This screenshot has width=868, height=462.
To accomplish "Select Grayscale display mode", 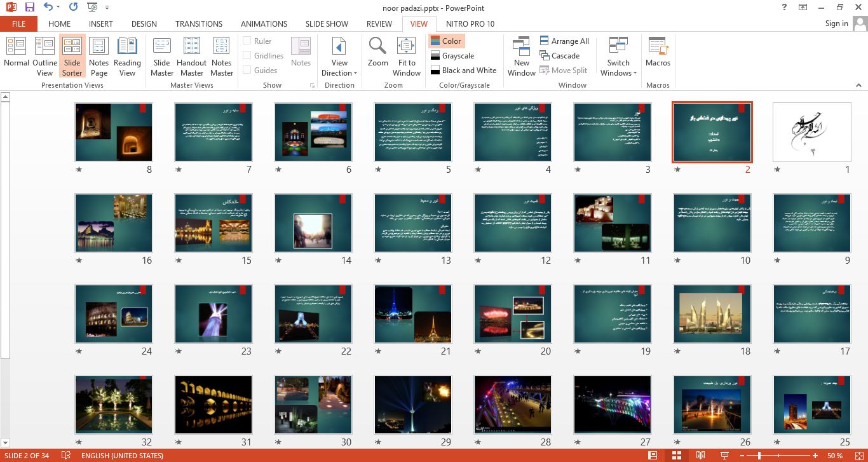I will tap(452, 55).
